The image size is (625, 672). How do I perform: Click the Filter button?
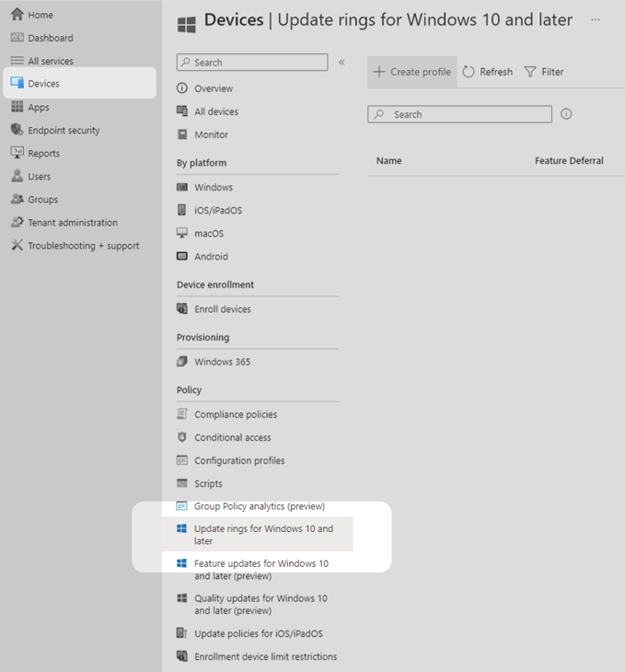point(544,72)
